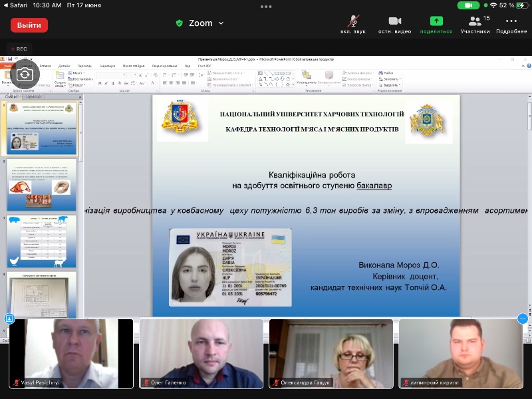Select slide 2 thumbnail with sausage images
532x399 pixels.
pyautogui.click(x=42, y=186)
